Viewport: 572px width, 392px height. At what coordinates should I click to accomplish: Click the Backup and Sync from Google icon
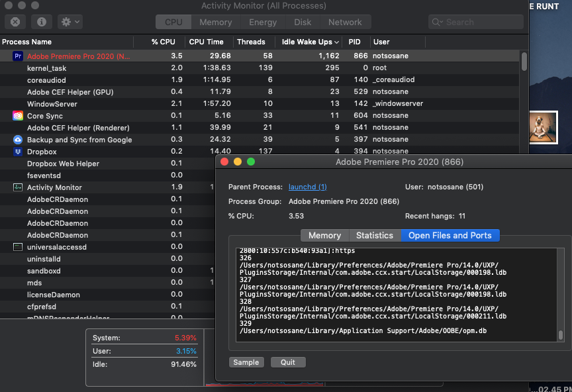[18, 140]
